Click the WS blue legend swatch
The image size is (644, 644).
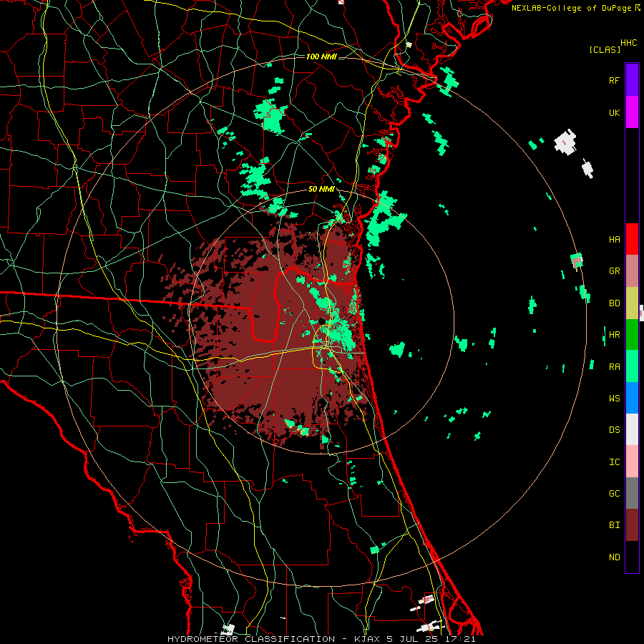coord(632,398)
